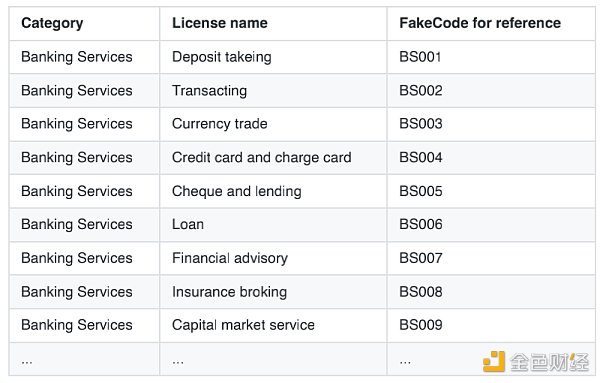The height and width of the screenshot is (383, 600).
Task: Click the 金色财经 watermark text
Action: (x=549, y=362)
